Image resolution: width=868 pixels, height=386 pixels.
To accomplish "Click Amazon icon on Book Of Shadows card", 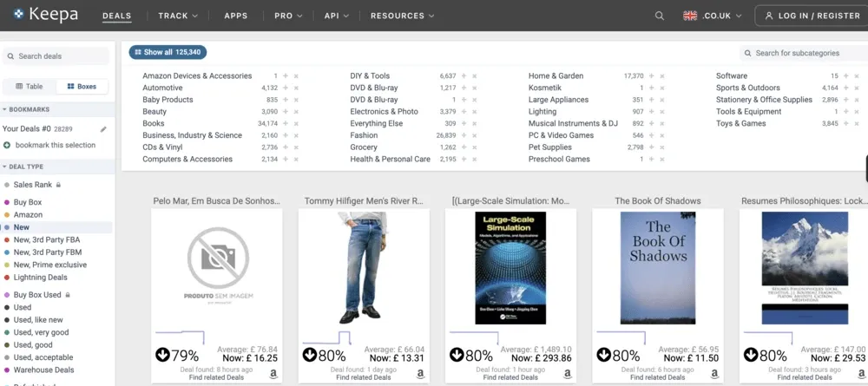I will click(714, 375).
